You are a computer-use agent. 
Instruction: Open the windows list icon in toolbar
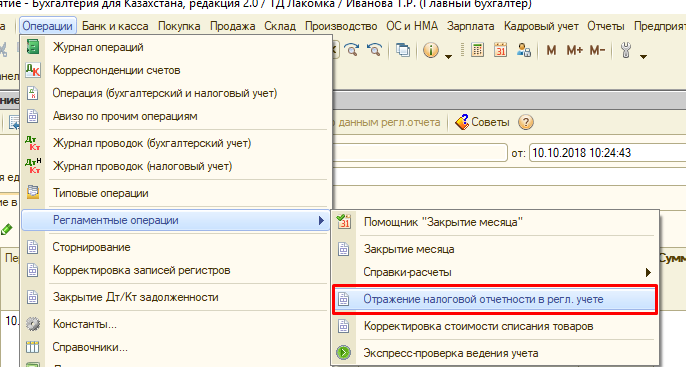coord(403,50)
